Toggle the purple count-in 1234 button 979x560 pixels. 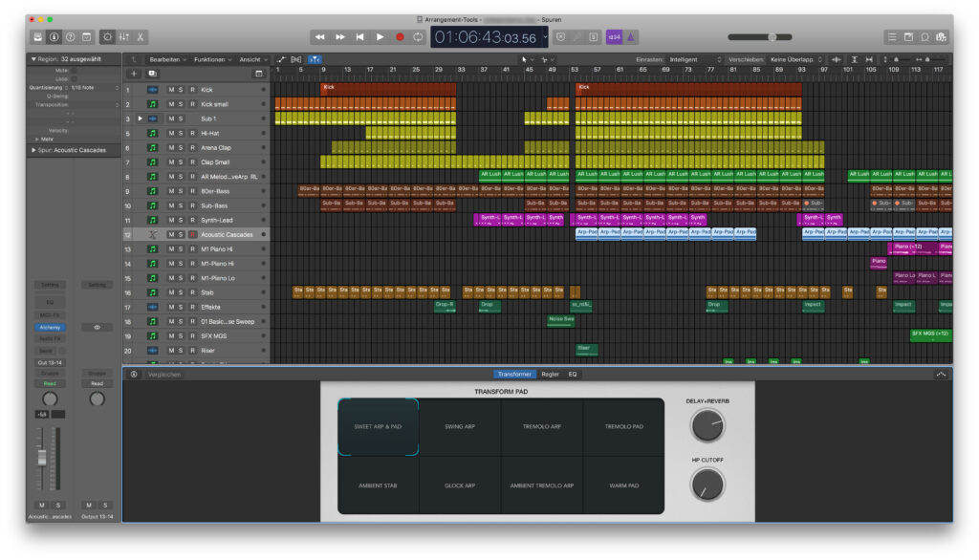[x=615, y=37]
